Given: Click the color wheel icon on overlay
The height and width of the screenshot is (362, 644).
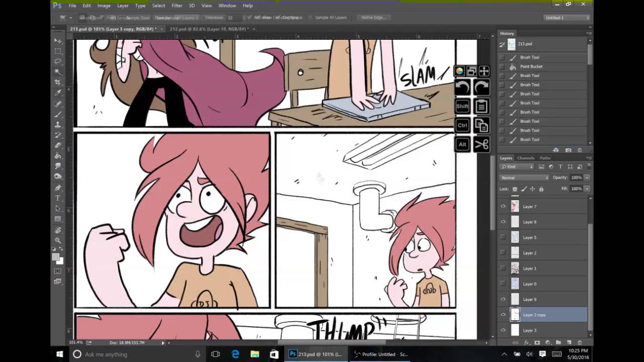Looking at the screenshot, I should click(459, 71).
